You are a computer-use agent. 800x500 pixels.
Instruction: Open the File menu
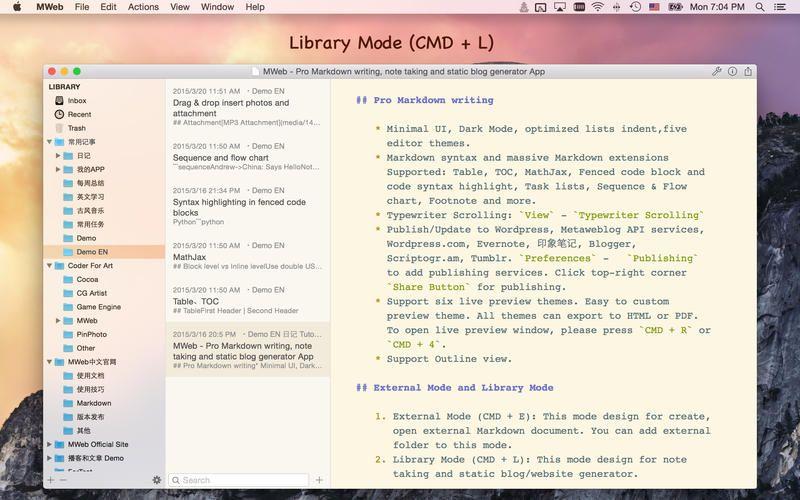click(x=82, y=7)
